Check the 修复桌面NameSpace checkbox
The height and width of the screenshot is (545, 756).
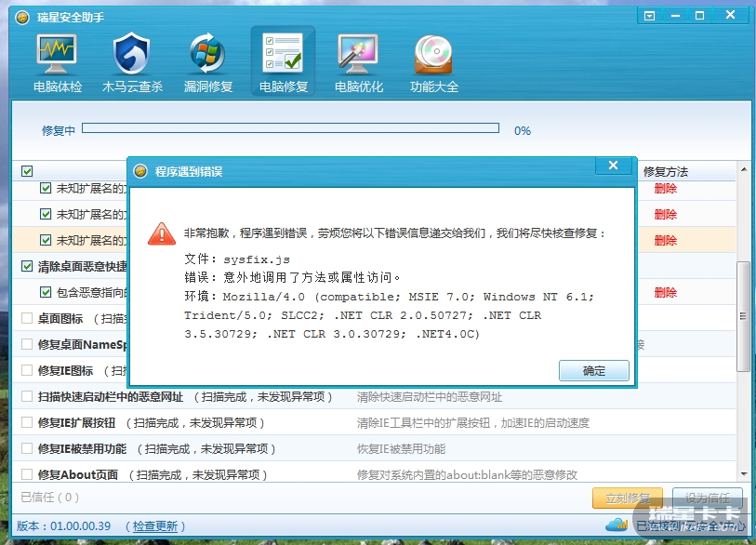27,344
